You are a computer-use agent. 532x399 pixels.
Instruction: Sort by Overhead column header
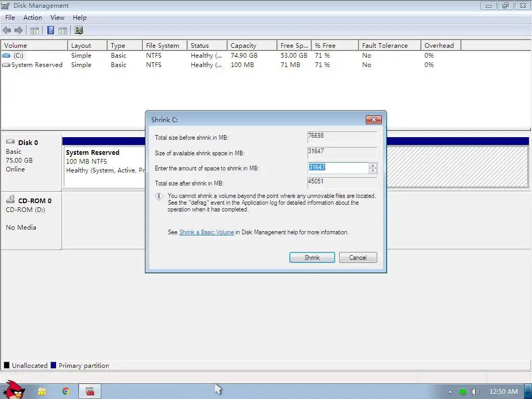(x=441, y=46)
